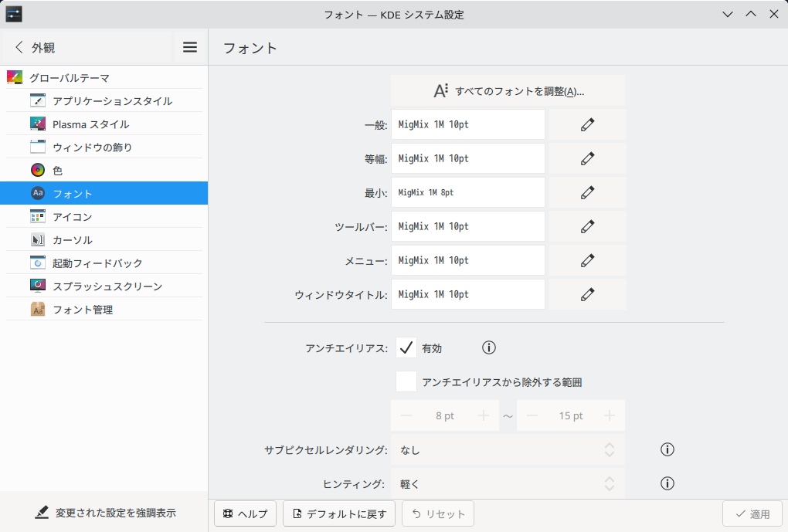The height and width of the screenshot is (532, 788).
Task: Open the ウィンドウの飾り page
Action: [104, 147]
